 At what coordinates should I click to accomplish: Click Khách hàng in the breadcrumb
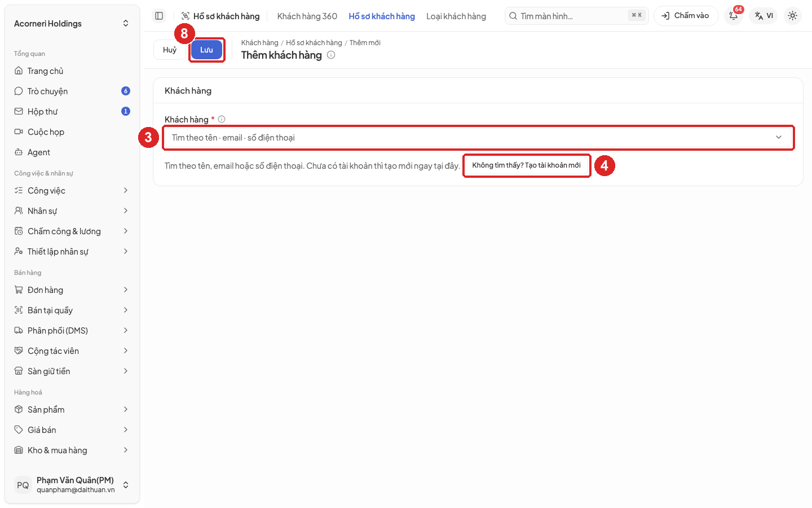click(x=260, y=43)
